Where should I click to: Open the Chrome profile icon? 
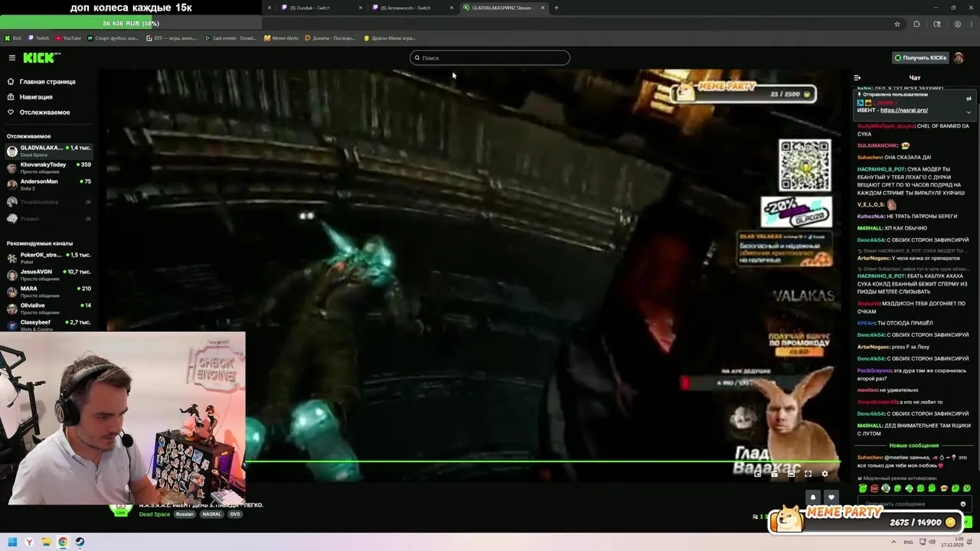(x=957, y=24)
